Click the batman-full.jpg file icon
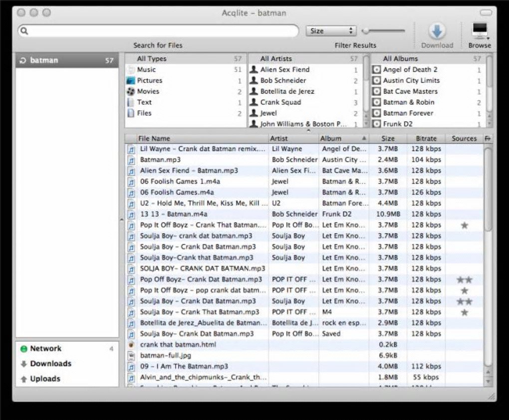509x420 pixels. pos(131,356)
